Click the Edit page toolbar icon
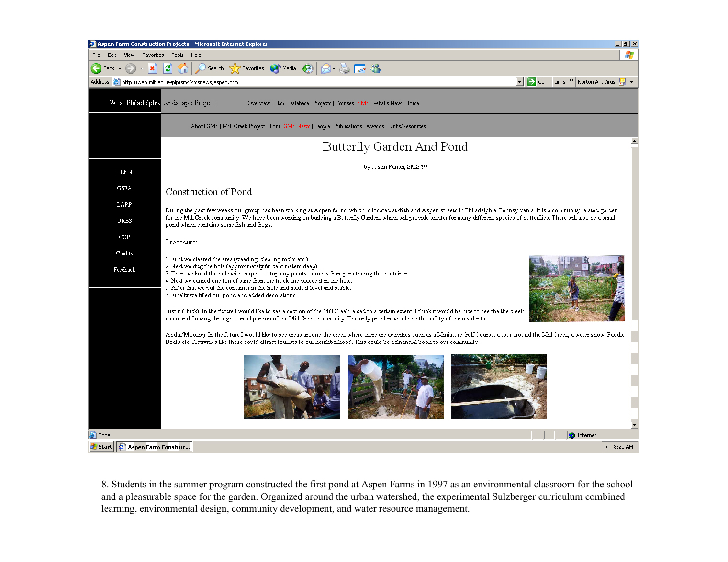 point(360,68)
